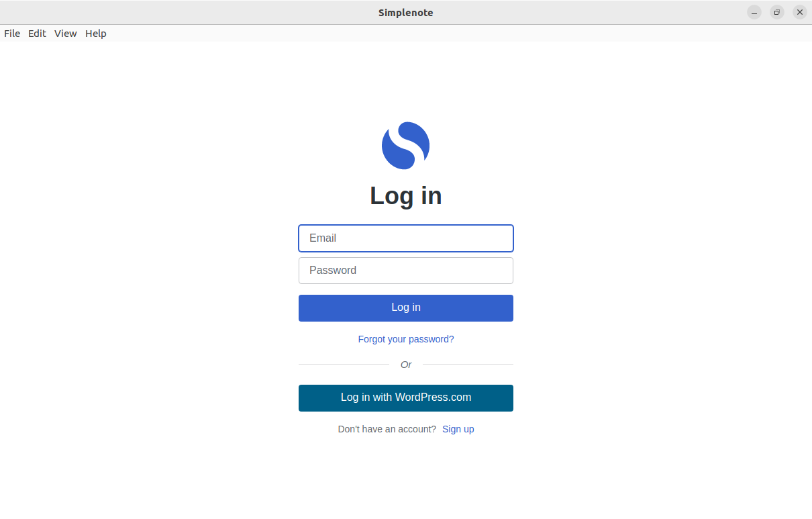Maximize the Simplenote window
Viewport: 812px width, 519px height.
click(777, 12)
